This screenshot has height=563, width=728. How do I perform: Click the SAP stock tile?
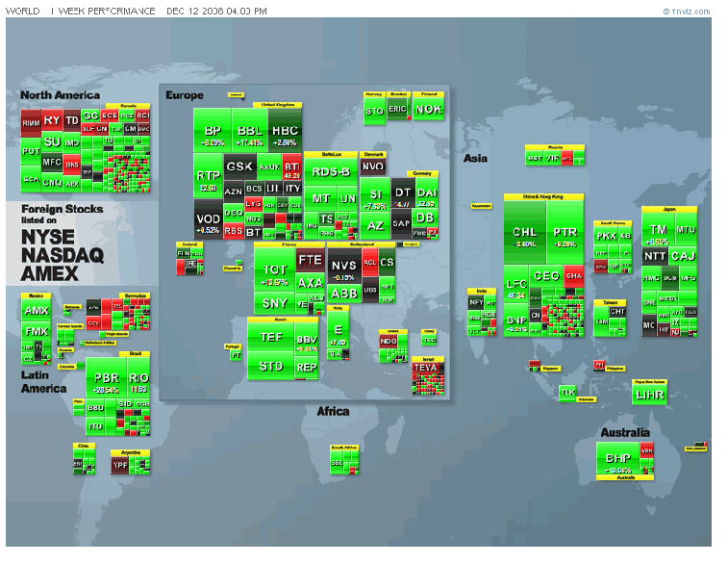point(401,223)
